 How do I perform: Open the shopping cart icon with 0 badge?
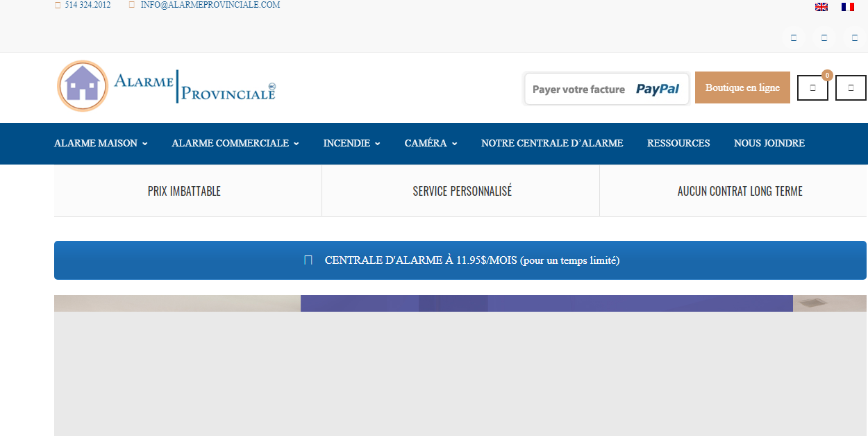812,88
